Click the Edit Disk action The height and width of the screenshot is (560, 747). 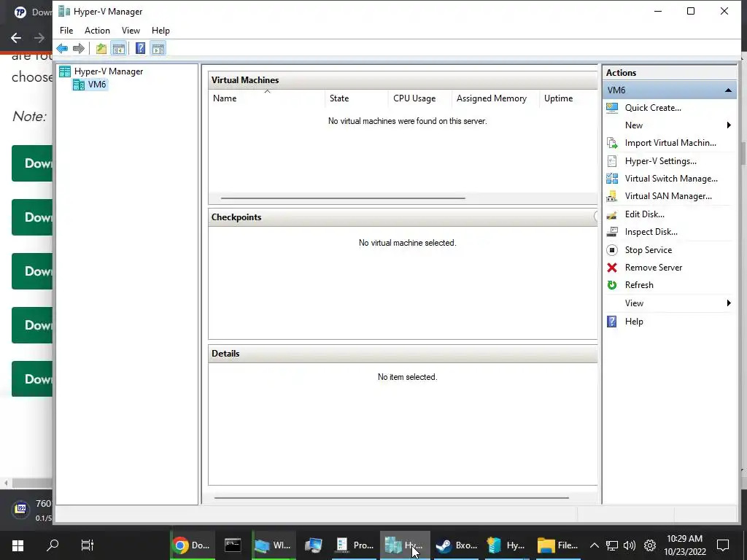click(644, 214)
